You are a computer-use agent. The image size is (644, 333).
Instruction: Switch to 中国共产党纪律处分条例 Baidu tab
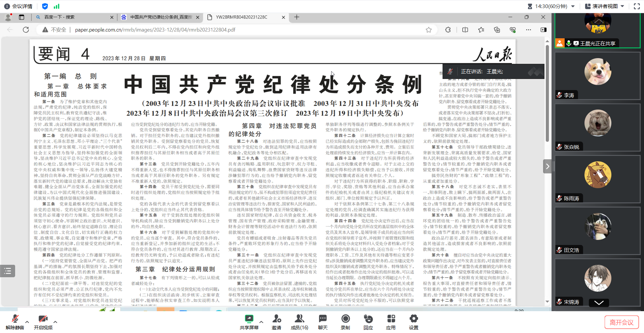[x=161, y=17]
